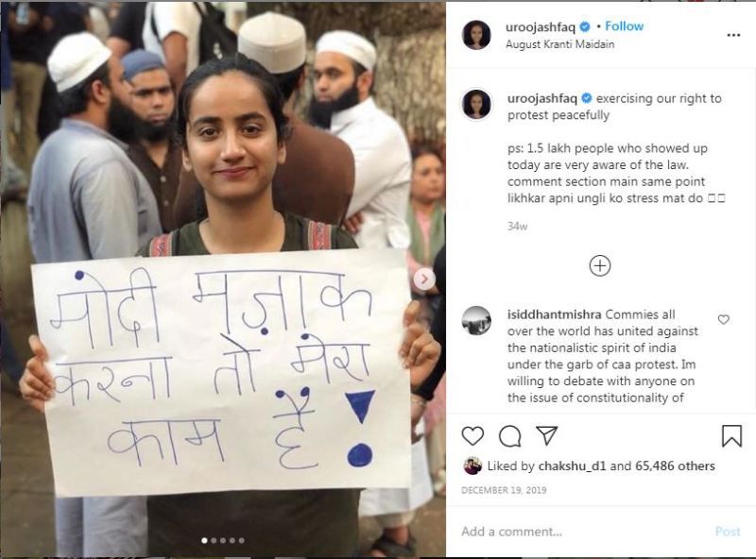Click the header profile avatar
The height and width of the screenshot is (559, 756).
coord(476,35)
